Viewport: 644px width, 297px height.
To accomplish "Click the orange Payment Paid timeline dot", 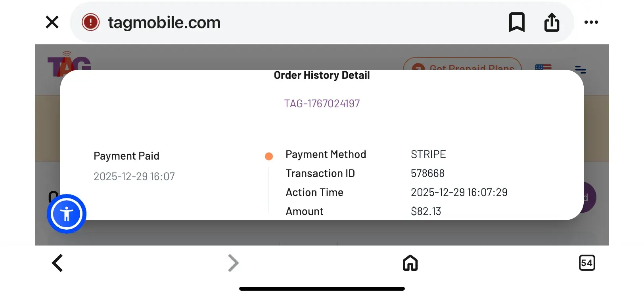I will click(x=269, y=156).
